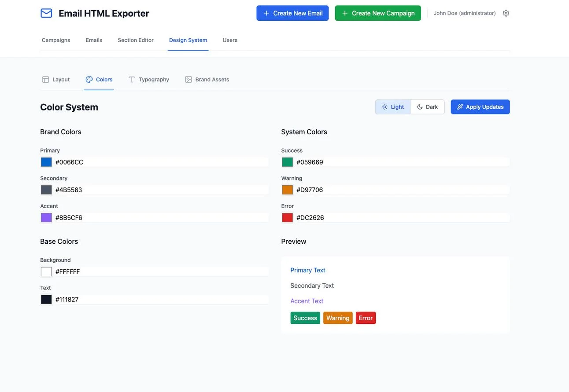
Task: Click the Email HTML Exporter title
Action: coord(104,13)
